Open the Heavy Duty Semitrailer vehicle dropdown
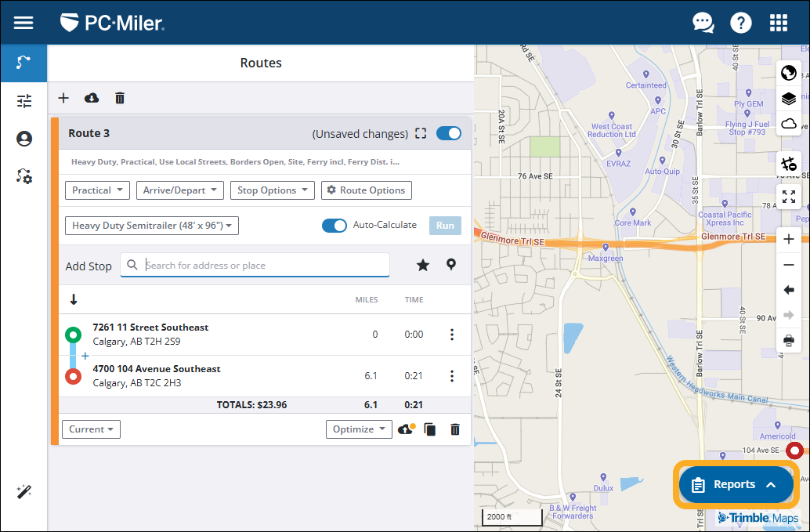 (x=152, y=226)
